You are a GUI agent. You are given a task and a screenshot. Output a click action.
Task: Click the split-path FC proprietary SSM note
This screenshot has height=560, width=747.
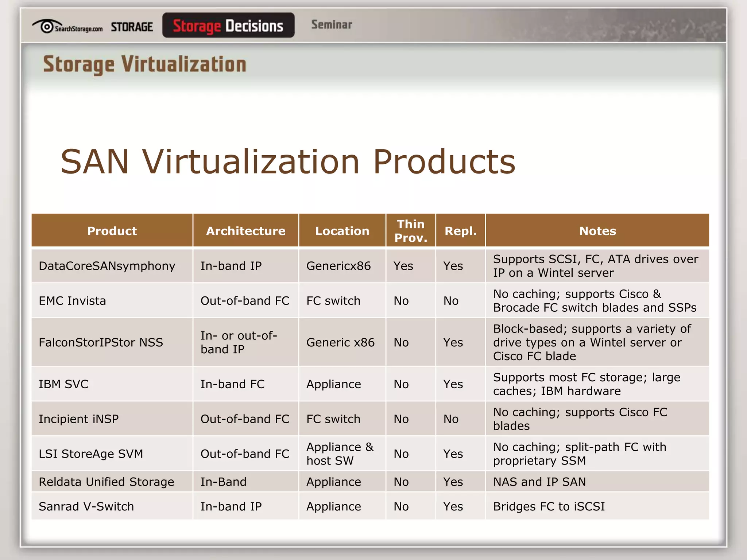point(597,454)
